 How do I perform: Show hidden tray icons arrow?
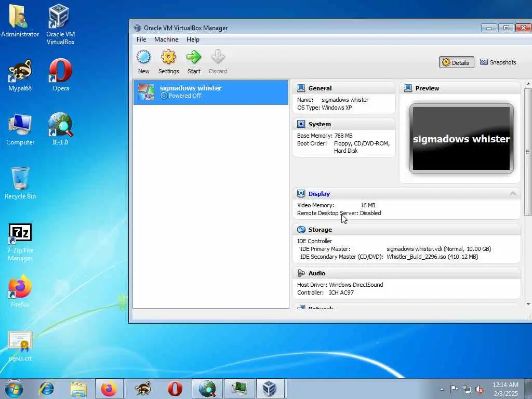442,390
